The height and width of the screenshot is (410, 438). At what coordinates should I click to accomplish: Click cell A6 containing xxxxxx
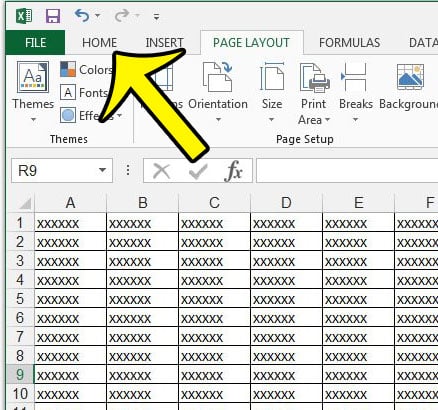point(70,318)
